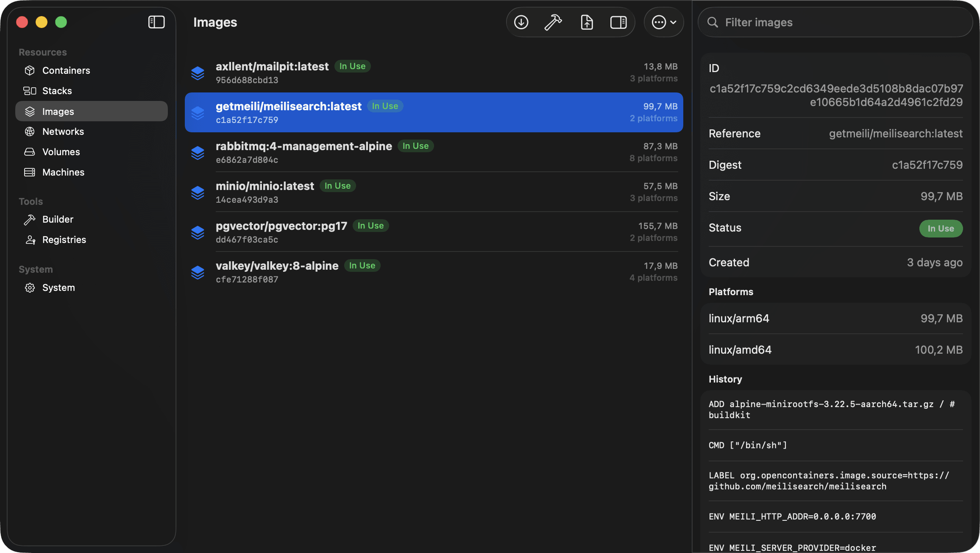Click the In Use badge on pgvector row
Image resolution: width=980 pixels, height=553 pixels.
click(x=370, y=226)
